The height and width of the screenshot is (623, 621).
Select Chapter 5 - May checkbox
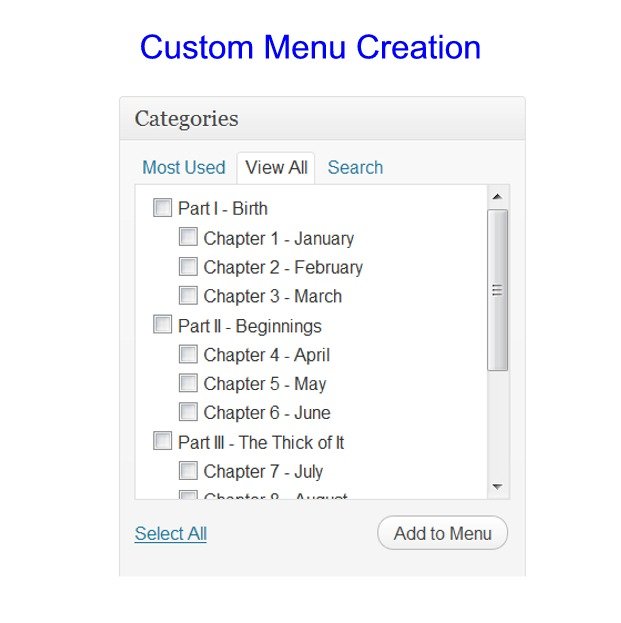click(x=188, y=383)
